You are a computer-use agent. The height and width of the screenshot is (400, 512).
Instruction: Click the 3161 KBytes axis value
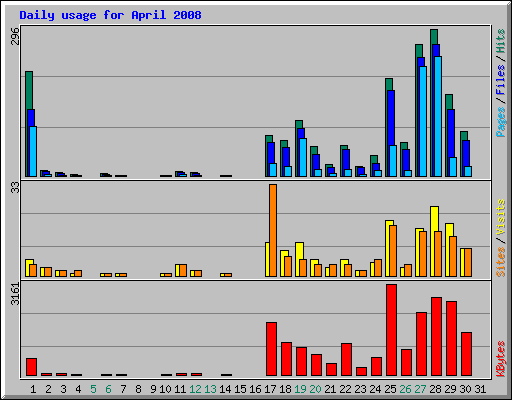point(15,294)
